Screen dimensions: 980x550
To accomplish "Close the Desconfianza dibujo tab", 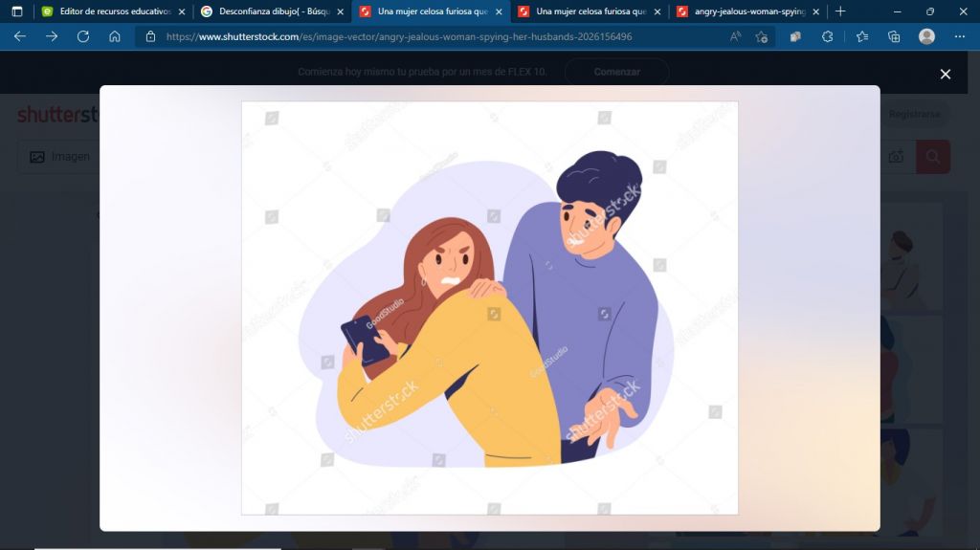I will [341, 11].
